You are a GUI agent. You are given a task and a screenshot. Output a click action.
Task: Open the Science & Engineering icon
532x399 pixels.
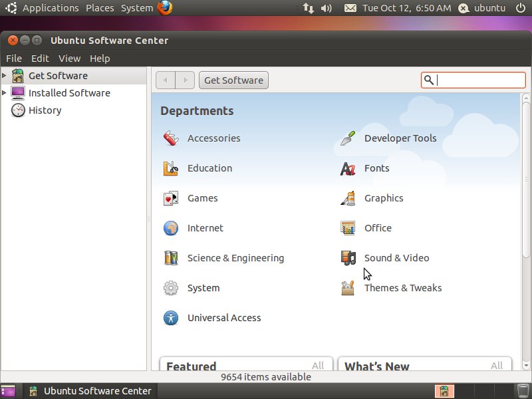tap(171, 258)
